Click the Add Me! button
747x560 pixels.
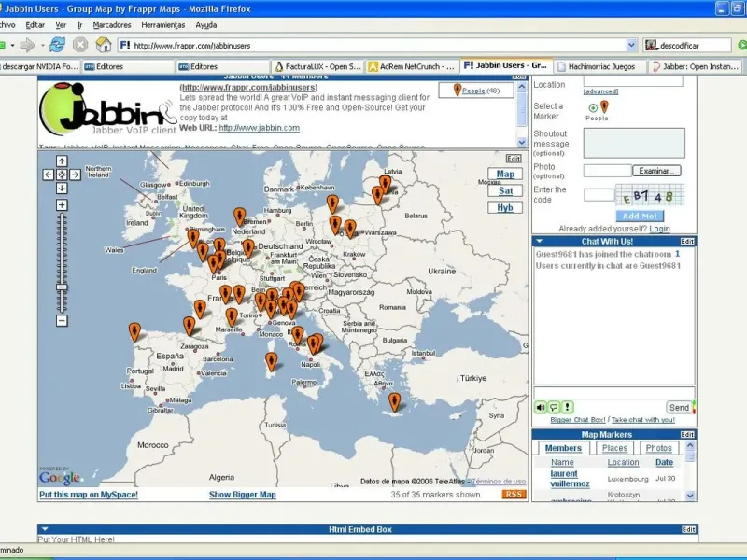coord(639,216)
